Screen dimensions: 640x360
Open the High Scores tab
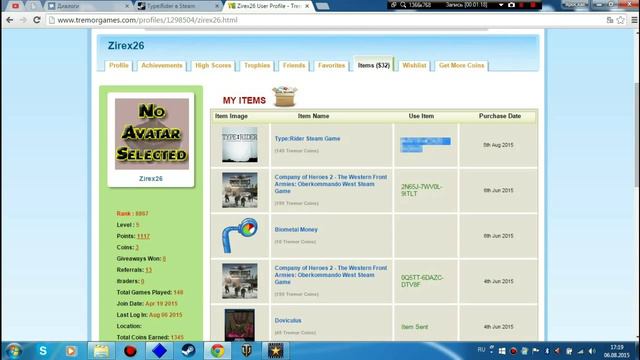(x=213, y=65)
